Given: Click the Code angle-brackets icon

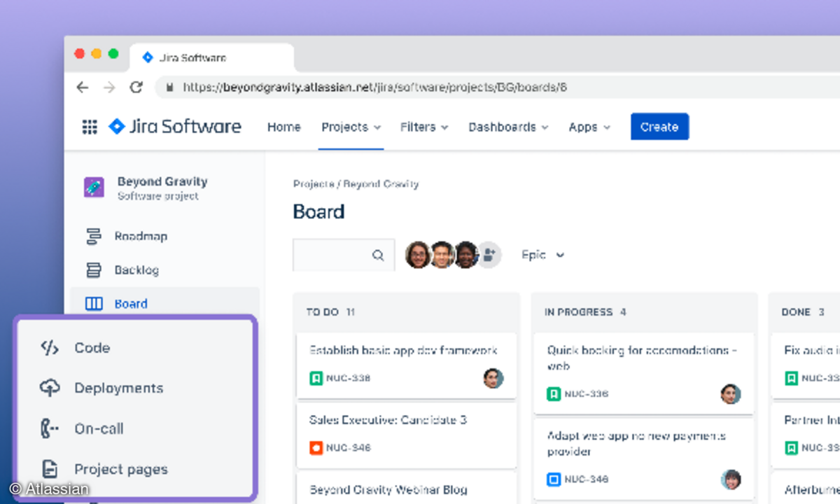Looking at the screenshot, I should coord(49,348).
